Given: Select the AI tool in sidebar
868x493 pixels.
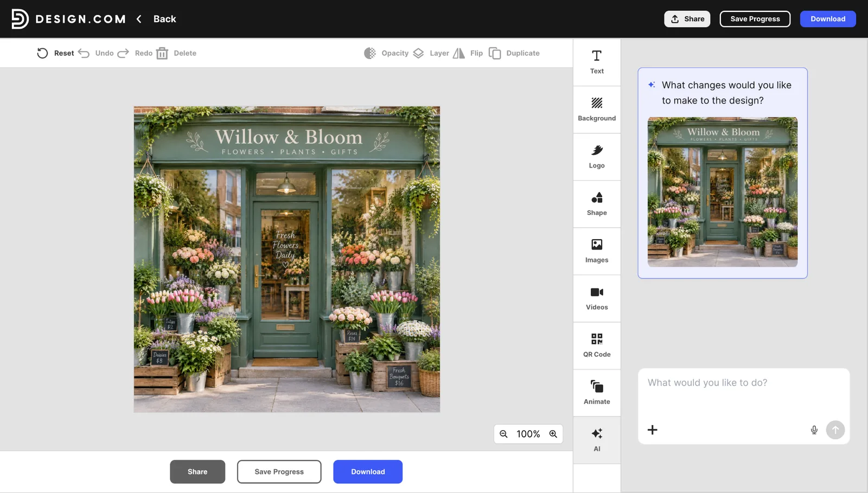Looking at the screenshot, I should click(597, 440).
